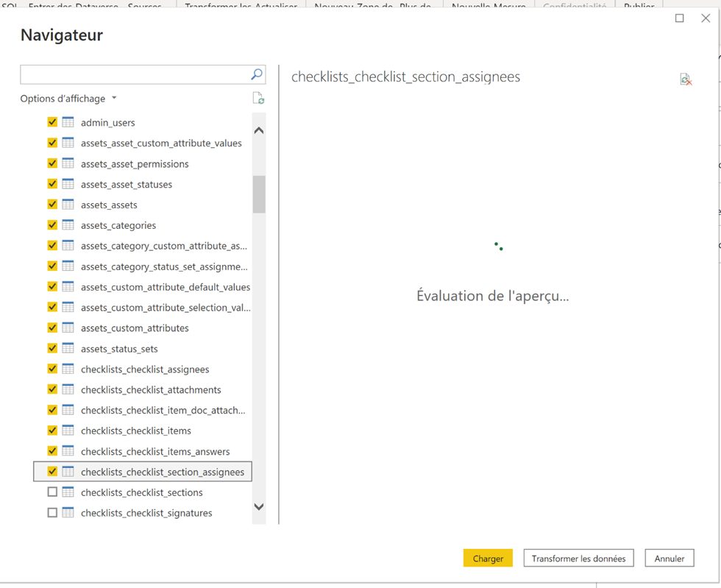Select the assets_category_status_set_assignme... row

[x=143, y=266]
